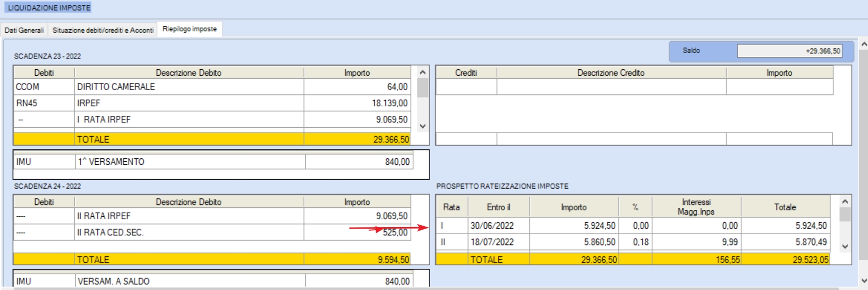The width and height of the screenshot is (868, 290).
Task: Click the Descrizione Credito column header
Action: (x=611, y=73)
